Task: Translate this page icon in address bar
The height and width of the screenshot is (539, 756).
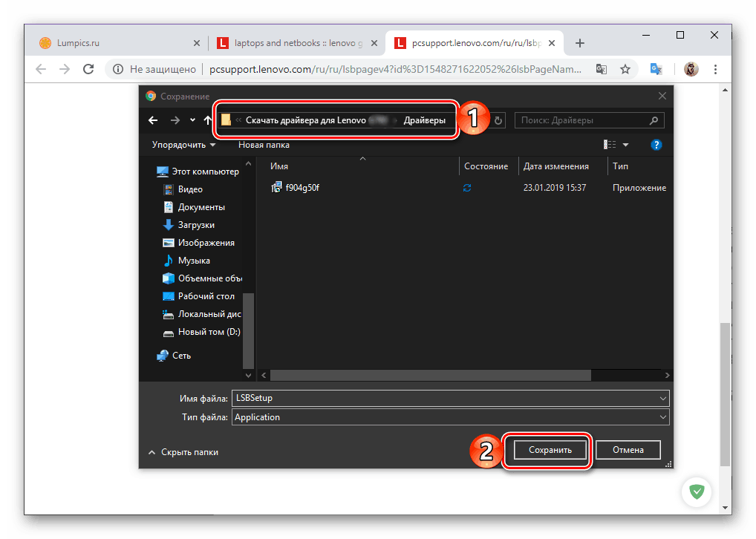Action: pos(602,69)
